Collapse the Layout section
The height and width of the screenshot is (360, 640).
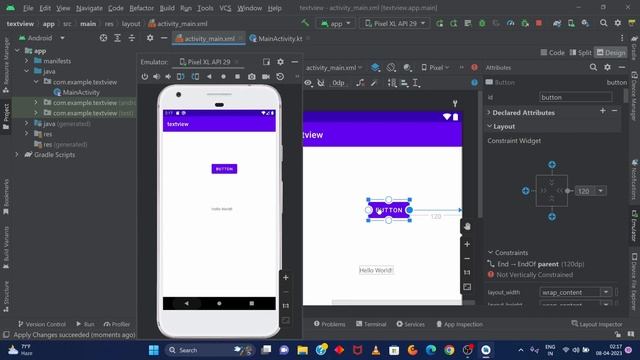click(489, 126)
